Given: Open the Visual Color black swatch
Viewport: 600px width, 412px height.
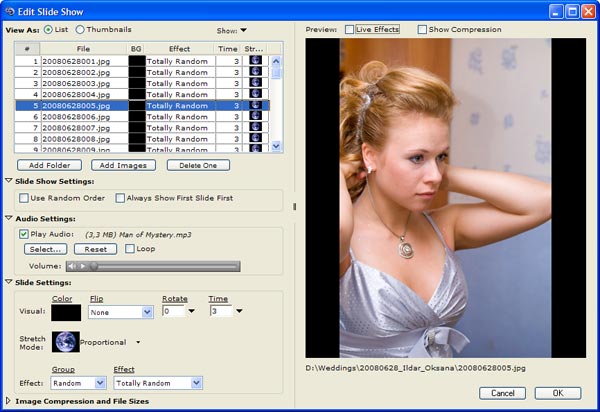Looking at the screenshot, I should point(66,313).
